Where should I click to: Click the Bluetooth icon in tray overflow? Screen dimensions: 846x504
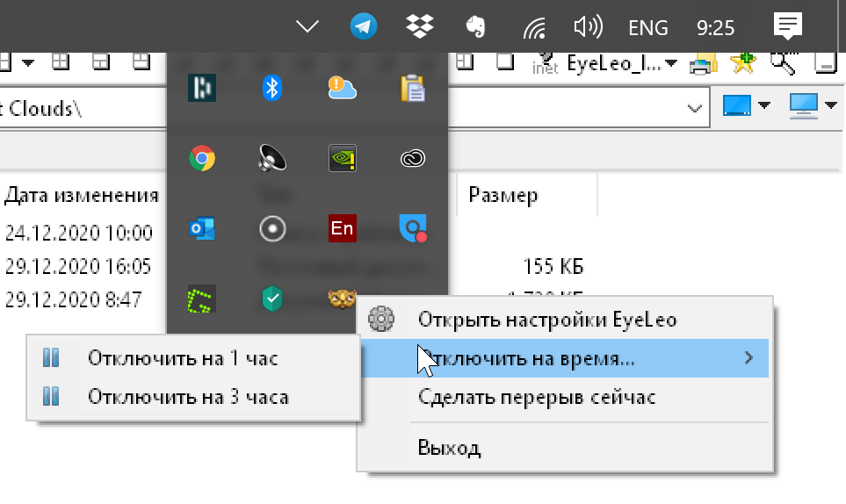pos(272,88)
